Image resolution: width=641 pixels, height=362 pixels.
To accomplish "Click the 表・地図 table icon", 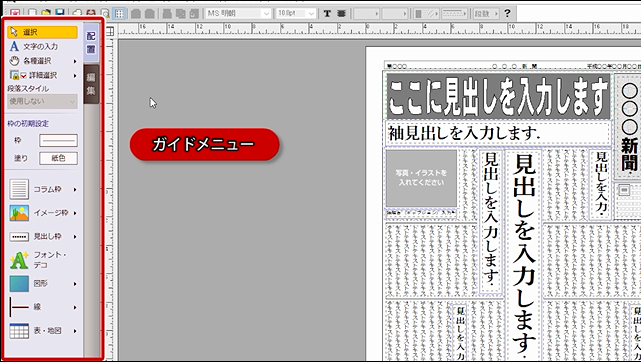I will coord(19,331).
